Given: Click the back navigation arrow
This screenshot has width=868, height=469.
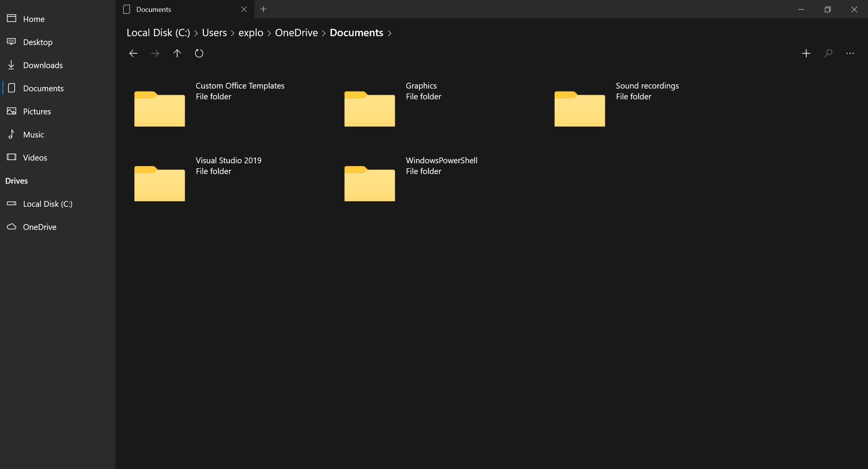Looking at the screenshot, I should coord(133,53).
